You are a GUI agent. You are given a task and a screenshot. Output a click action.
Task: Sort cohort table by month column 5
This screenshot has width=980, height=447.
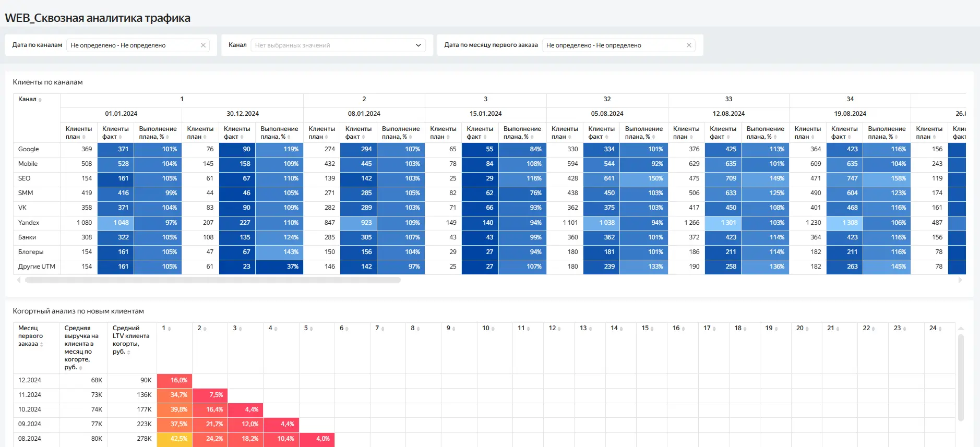point(312,329)
